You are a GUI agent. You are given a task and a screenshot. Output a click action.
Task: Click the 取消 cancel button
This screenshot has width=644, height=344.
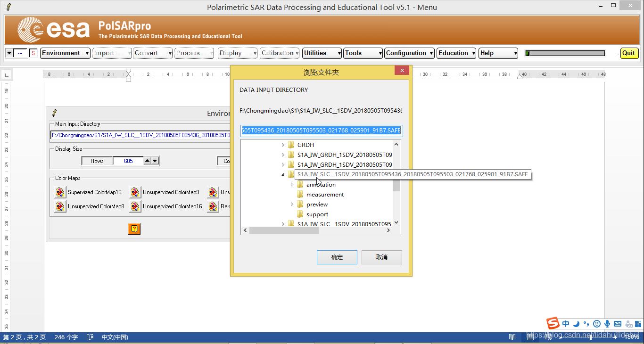coord(382,257)
